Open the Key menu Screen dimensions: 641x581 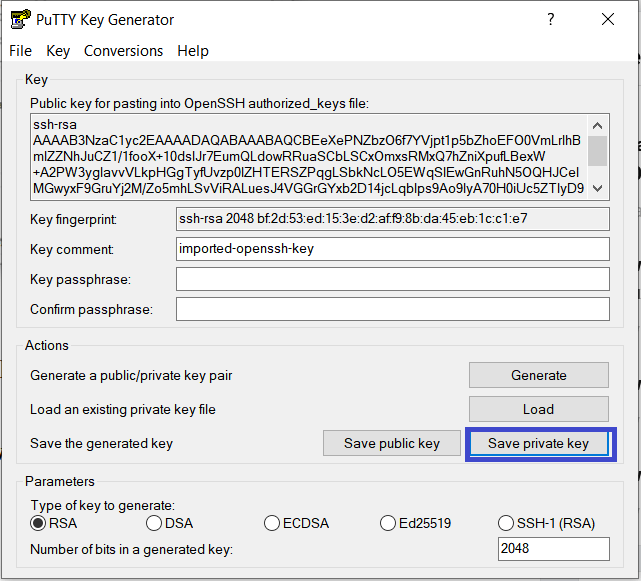click(x=58, y=51)
